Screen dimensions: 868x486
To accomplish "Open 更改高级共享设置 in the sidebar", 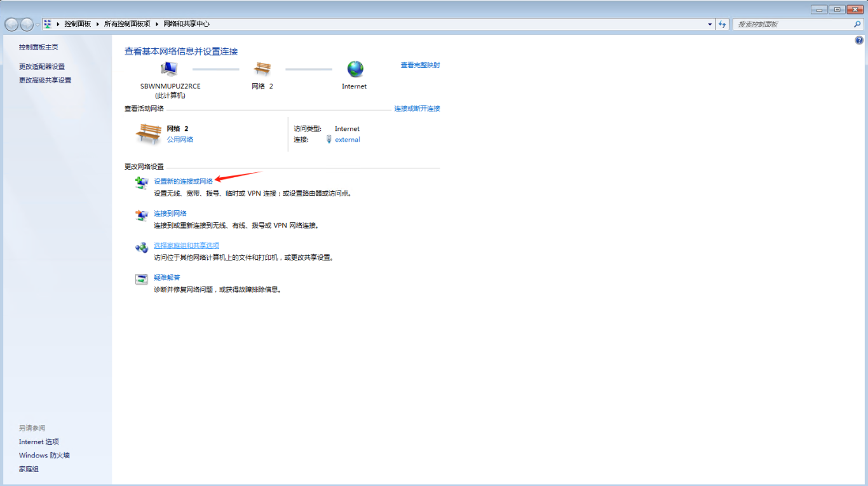I will click(x=45, y=80).
